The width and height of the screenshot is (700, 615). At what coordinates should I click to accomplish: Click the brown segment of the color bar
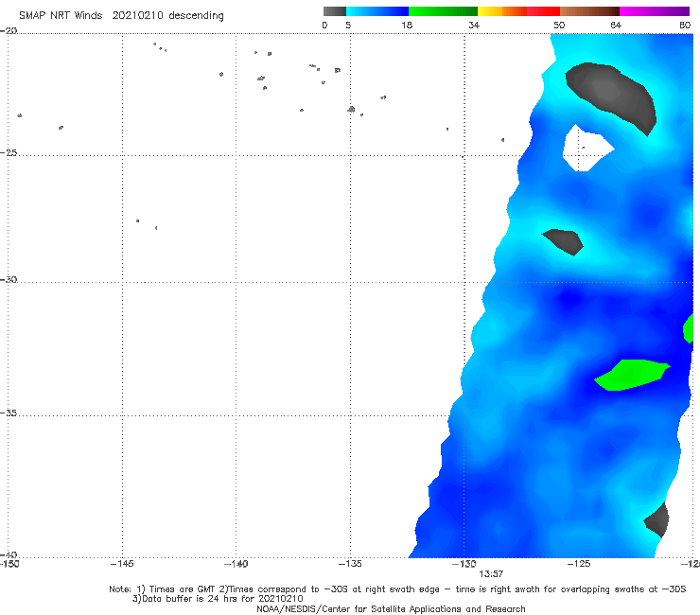(x=589, y=11)
